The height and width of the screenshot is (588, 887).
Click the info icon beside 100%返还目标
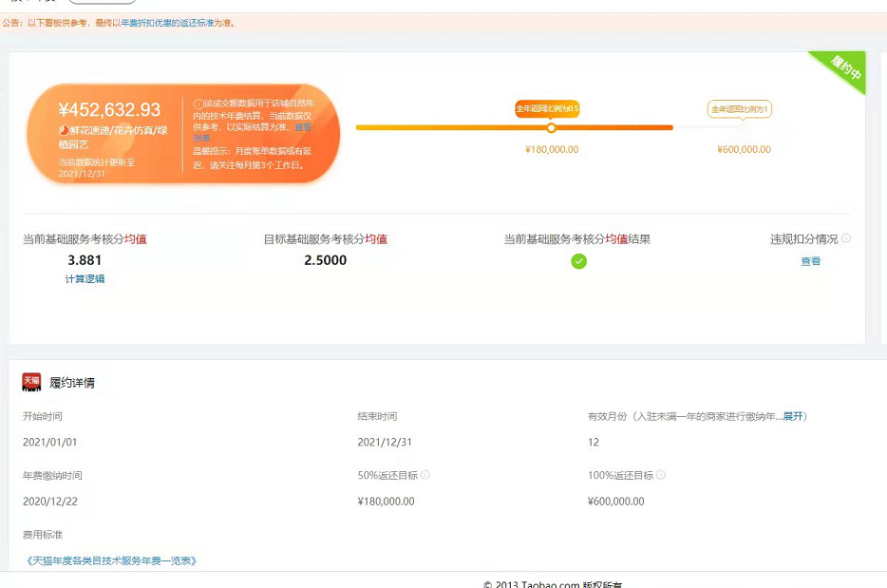661,475
